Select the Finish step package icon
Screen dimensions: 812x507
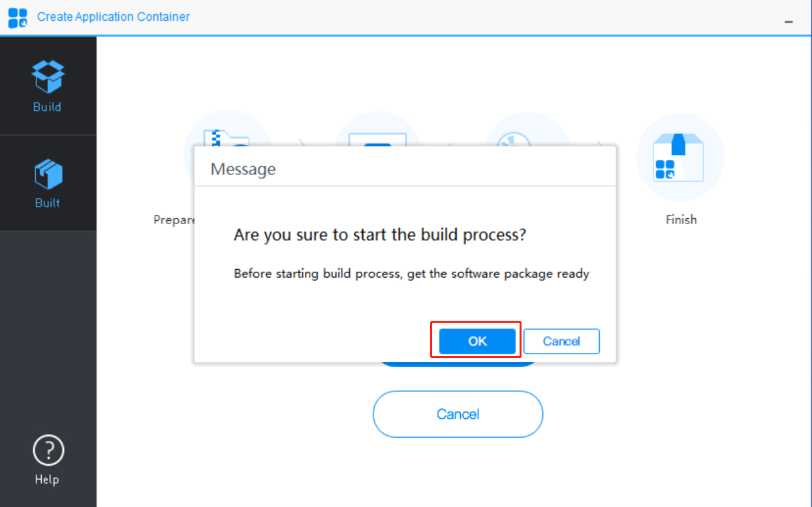[680, 157]
